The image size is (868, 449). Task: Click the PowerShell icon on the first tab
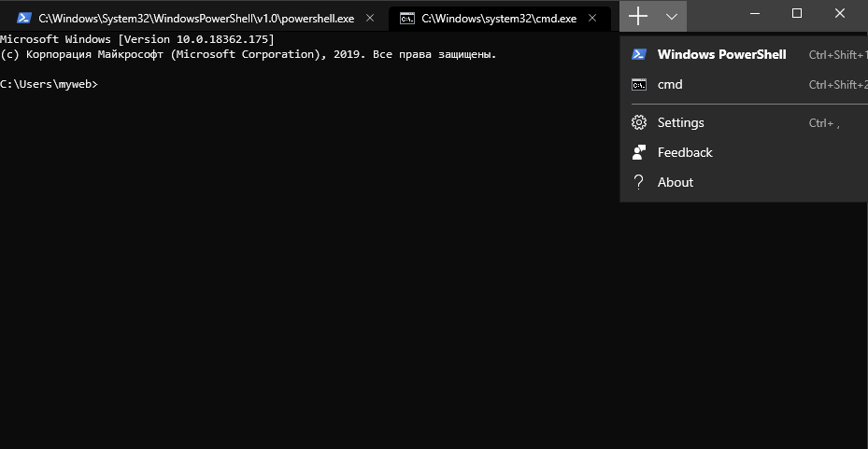click(23, 19)
